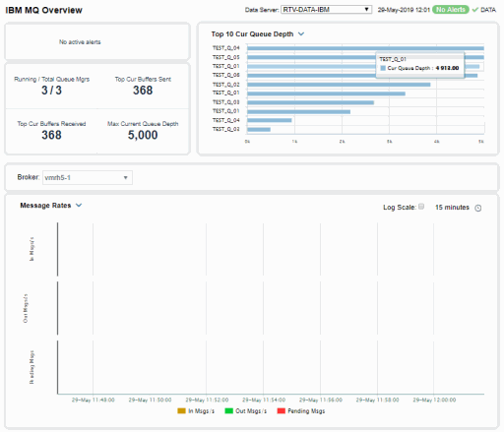
Task: Click the 29-May 11:48:00 time axis label
Action: 94,400
